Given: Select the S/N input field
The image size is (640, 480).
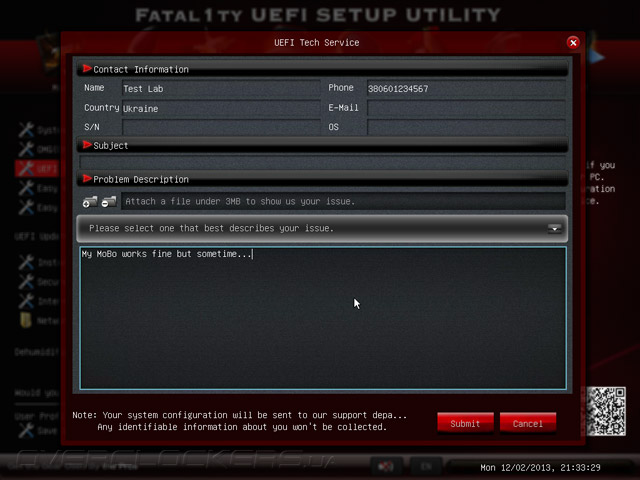Looking at the screenshot, I should tap(221, 127).
